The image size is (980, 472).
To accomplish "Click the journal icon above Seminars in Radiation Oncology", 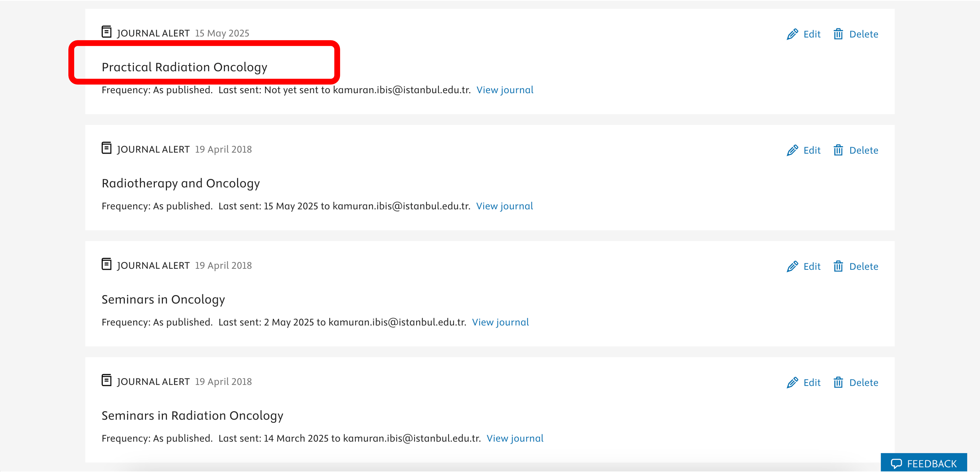I will tap(106, 381).
